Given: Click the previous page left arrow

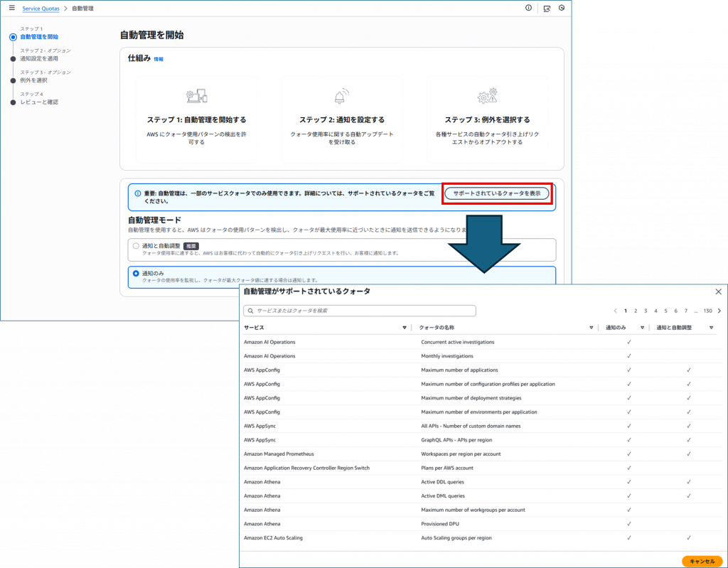Looking at the screenshot, I should click(x=615, y=311).
